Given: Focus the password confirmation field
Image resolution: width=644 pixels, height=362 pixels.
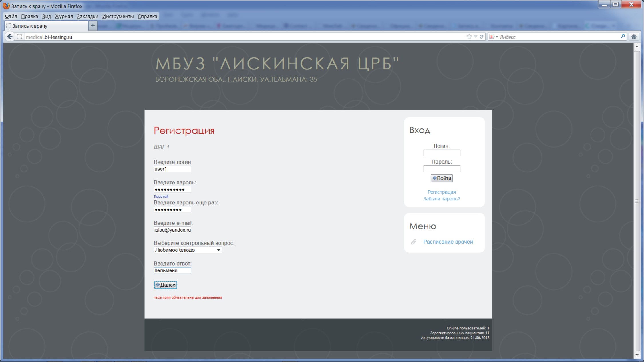Looking at the screenshot, I should point(172,210).
